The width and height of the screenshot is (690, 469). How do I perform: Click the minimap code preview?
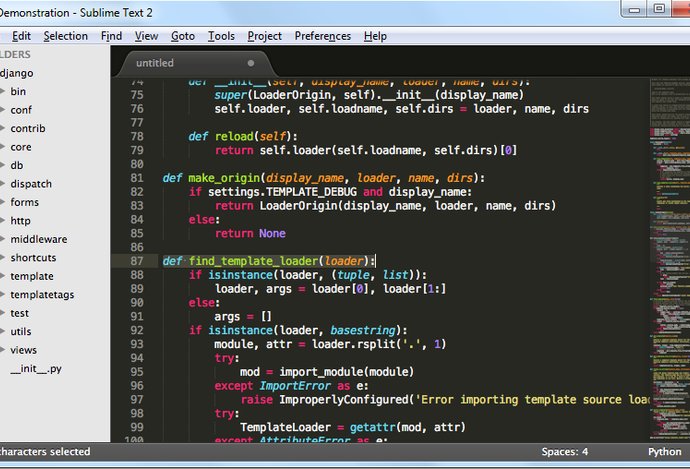coord(670,260)
